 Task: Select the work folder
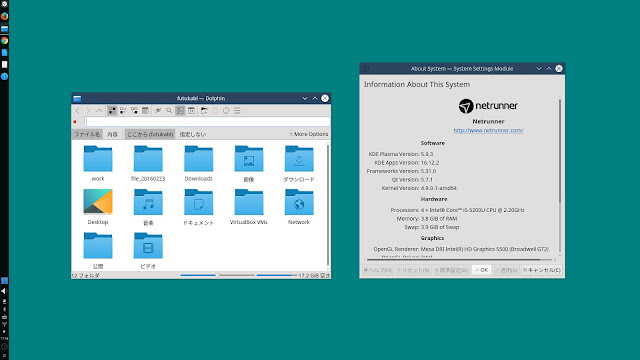click(98, 163)
